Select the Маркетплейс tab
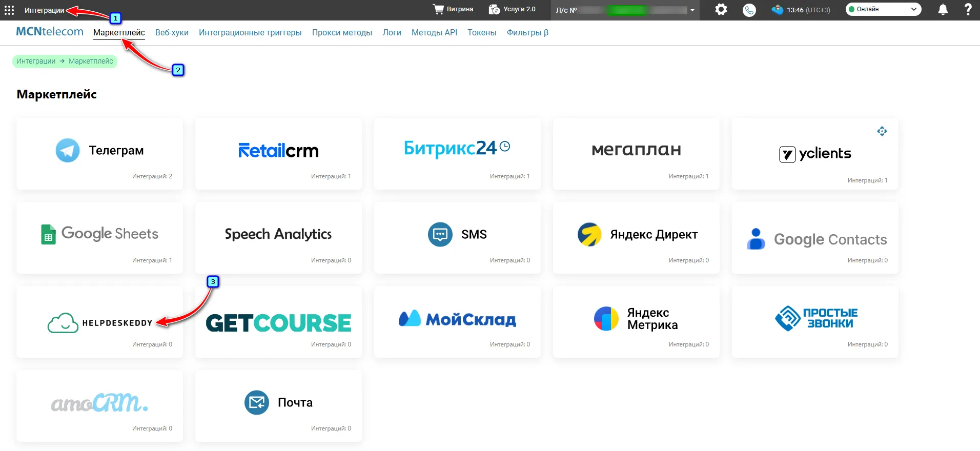Screen dimensions: 980x451 point(119,32)
